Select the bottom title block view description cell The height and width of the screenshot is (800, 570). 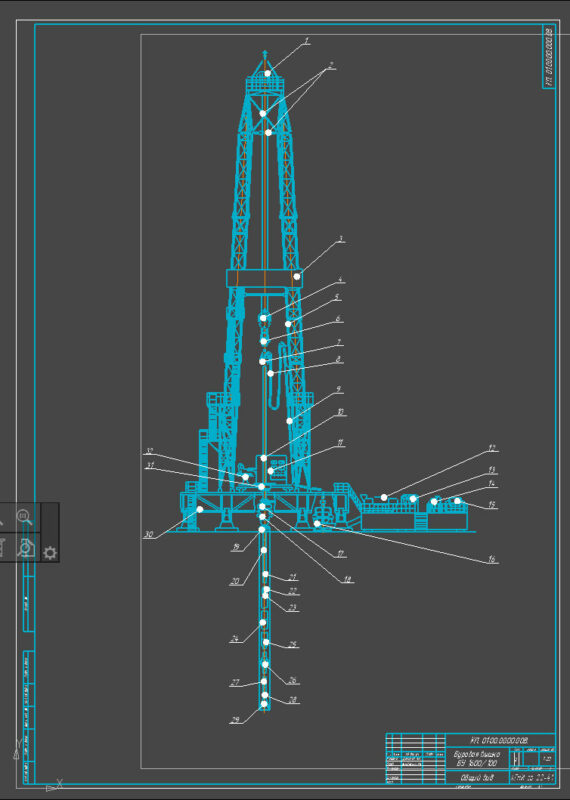(477, 777)
